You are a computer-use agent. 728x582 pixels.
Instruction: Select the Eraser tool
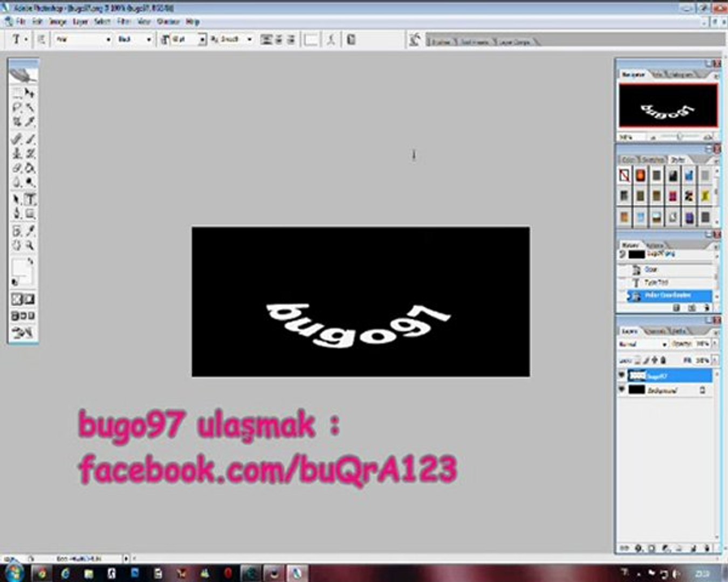[17, 168]
